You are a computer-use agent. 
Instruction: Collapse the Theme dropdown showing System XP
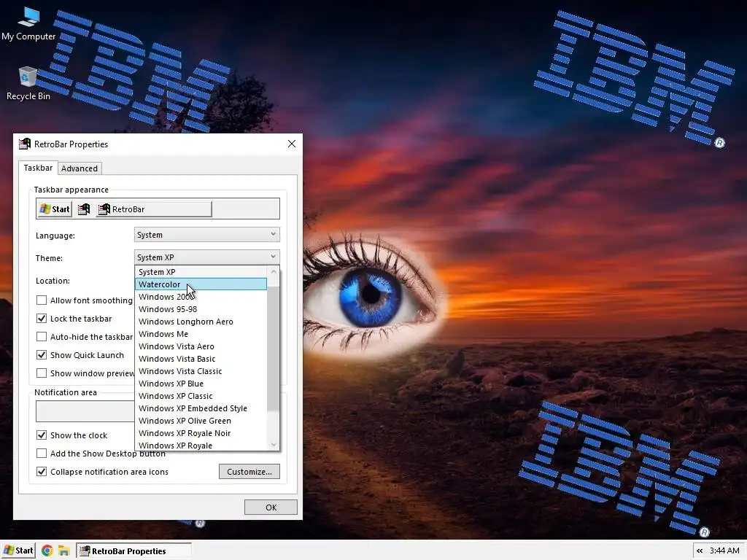tap(206, 257)
